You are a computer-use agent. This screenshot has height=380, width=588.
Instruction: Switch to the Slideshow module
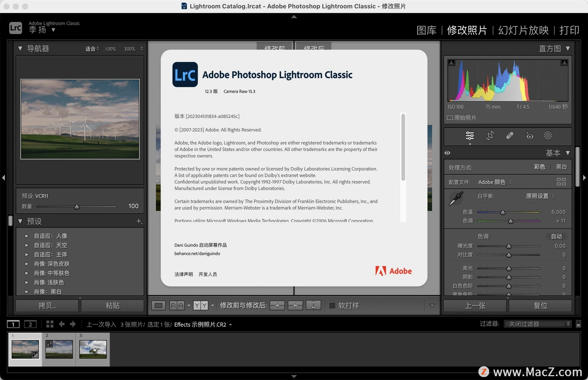coord(523,30)
